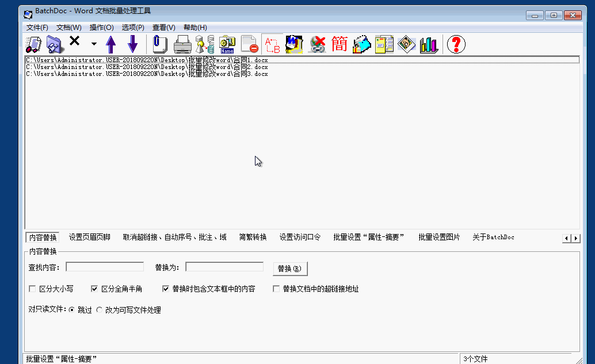Viewport: 595px width, 364px height.
Task: Enable 替换文档中的超链接地址 checkbox
Action: pos(276,289)
